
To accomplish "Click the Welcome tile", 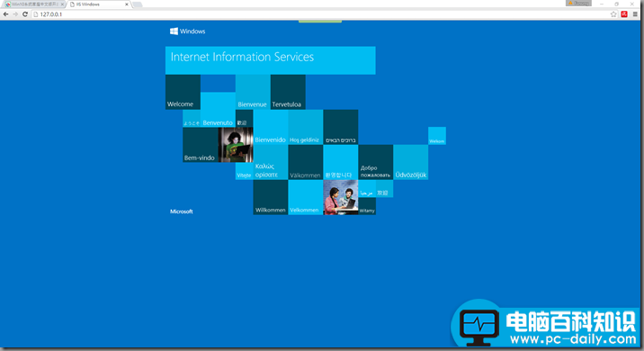I will [x=183, y=92].
